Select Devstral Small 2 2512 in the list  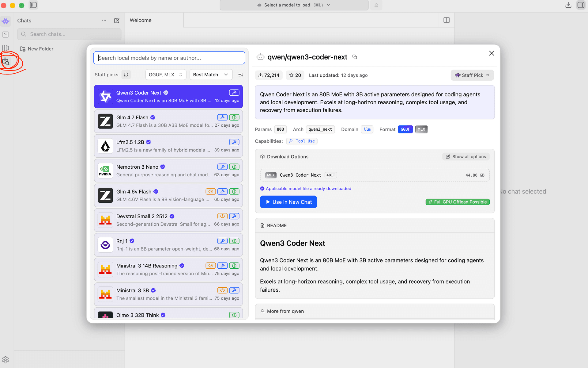pyautogui.click(x=168, y=220)
